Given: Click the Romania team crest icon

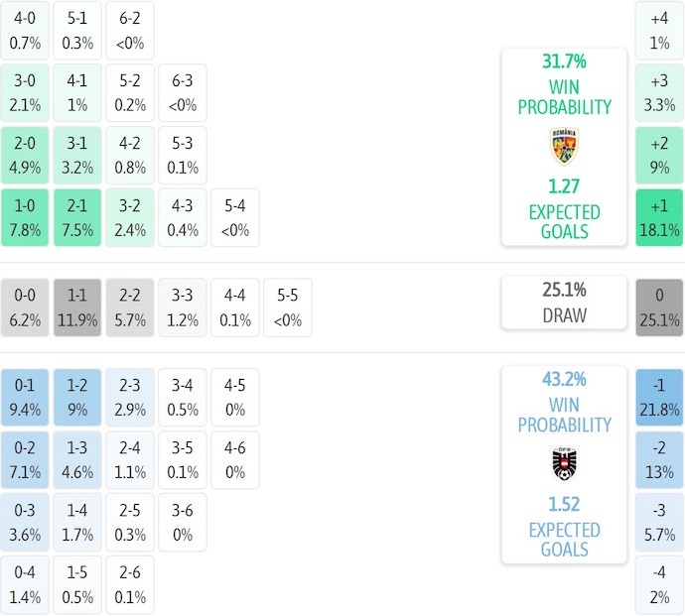Looking at the screenshot, I should tap(564, 146).
